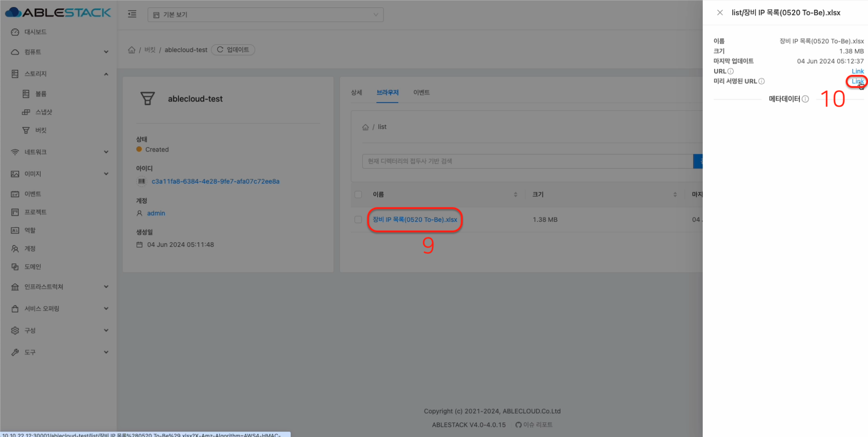Click the barcode icon beside bucket ID
Viewport: 868px width, 437px height.
coord(142,182)
